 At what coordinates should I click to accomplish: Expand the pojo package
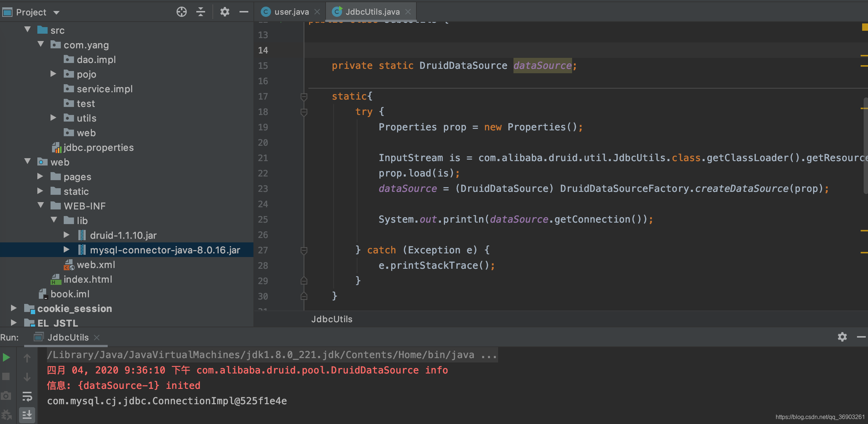(53, 74)
